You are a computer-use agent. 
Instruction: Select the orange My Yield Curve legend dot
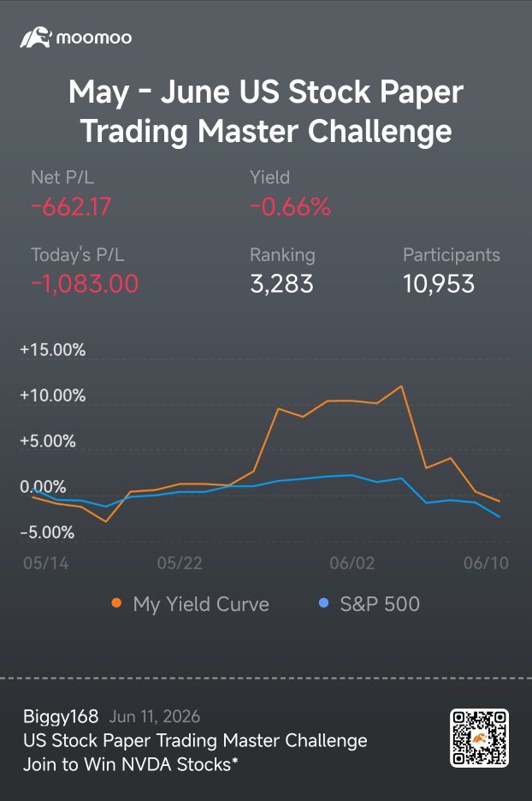tap(116, 603)
